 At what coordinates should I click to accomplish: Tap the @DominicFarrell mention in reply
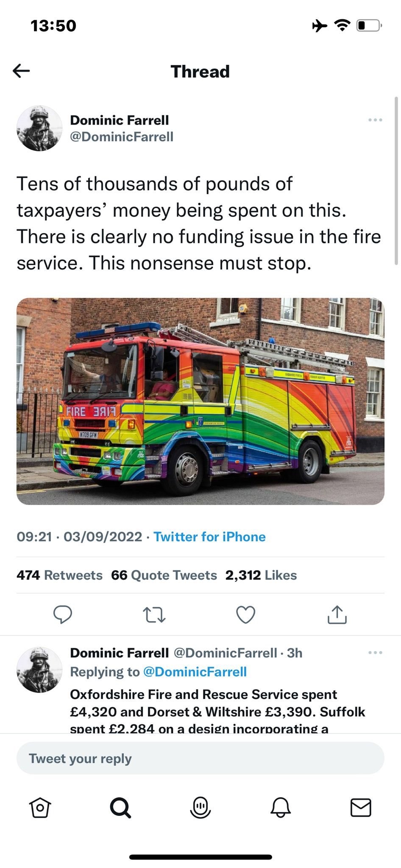[195, 672]
